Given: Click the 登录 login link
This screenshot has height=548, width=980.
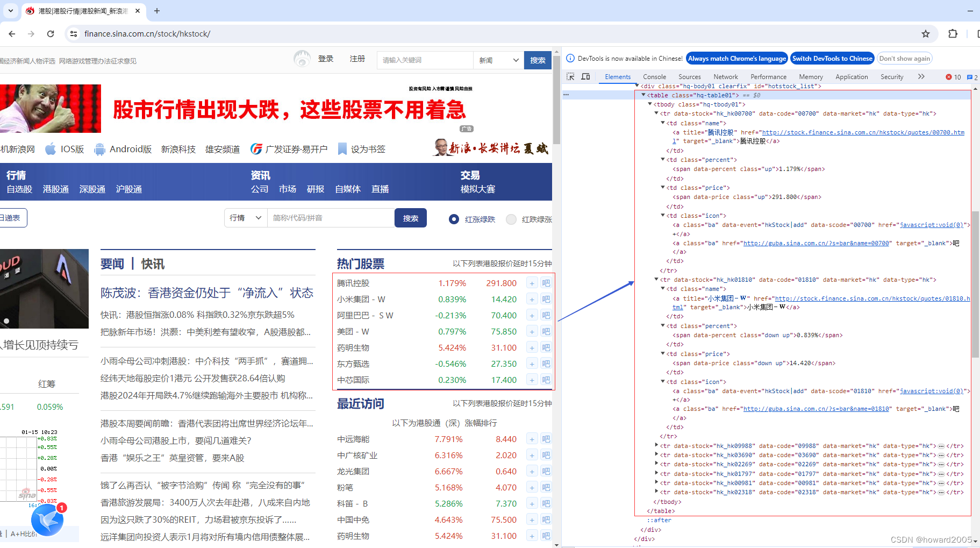Looking at the screenshot, I should click(x=325, y=59).
